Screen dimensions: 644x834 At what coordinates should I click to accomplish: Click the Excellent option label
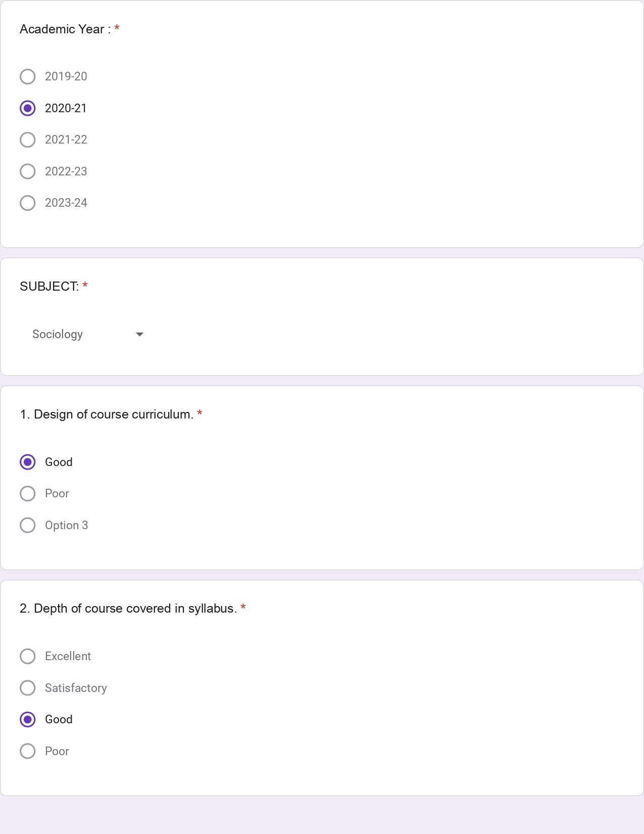point(68,657)
